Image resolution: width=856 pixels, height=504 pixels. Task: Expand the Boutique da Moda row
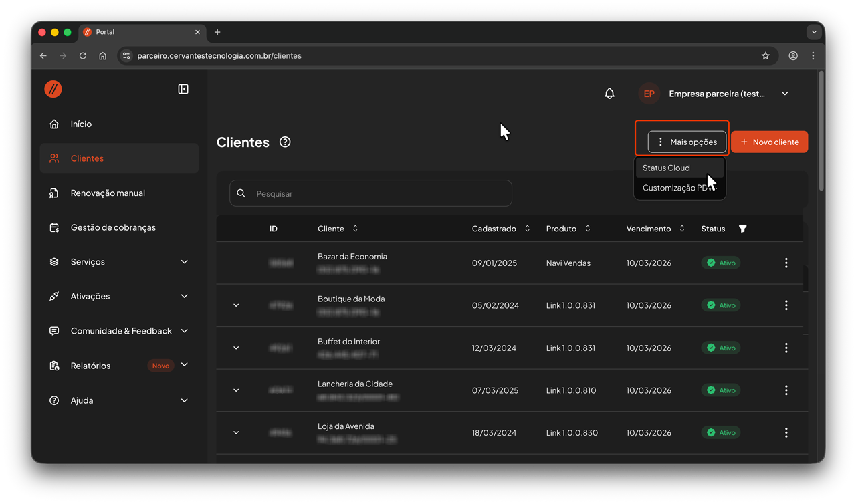pyautogui.click(x=236, y=305)
